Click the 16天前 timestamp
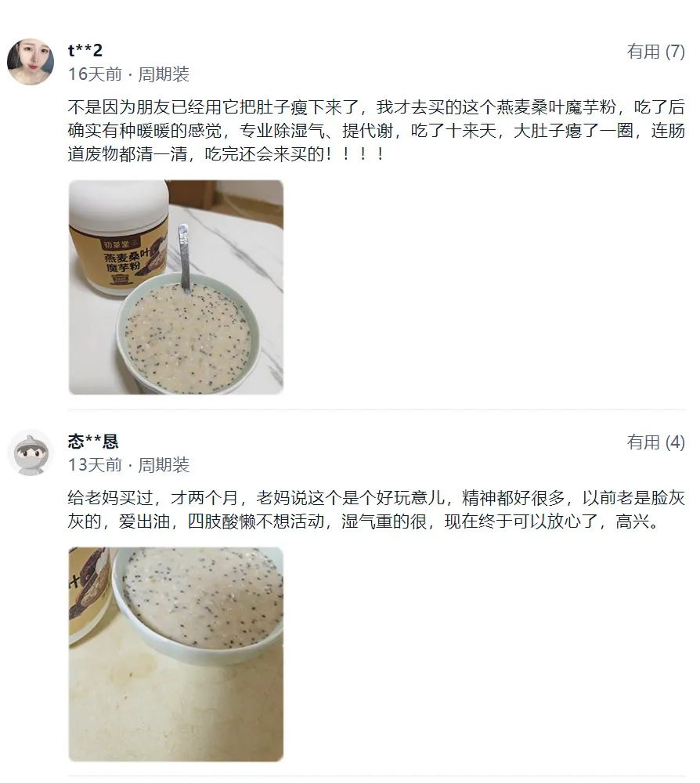Screen dimensions: 700x783 (x=95, y=74)
